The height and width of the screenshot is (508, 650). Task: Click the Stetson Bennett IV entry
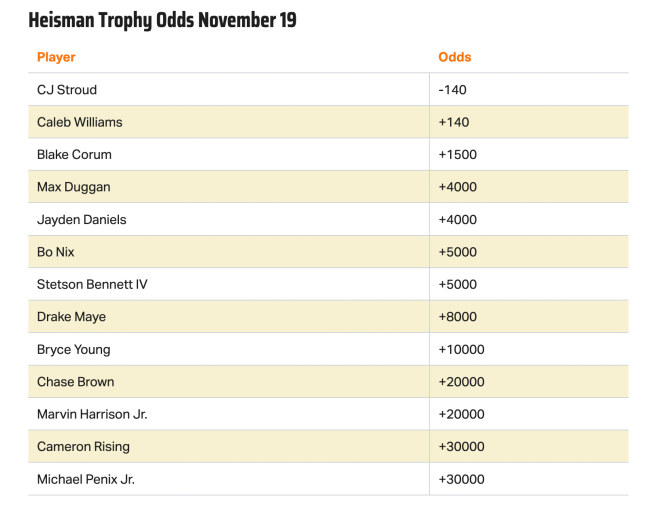coord(92,284)
